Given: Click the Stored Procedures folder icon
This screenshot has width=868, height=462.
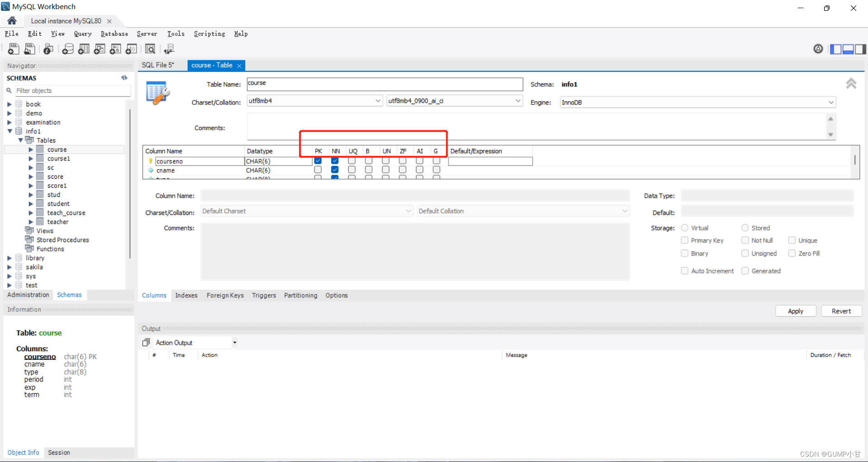Looking at the screenshot, I should [x=30, y=239].
